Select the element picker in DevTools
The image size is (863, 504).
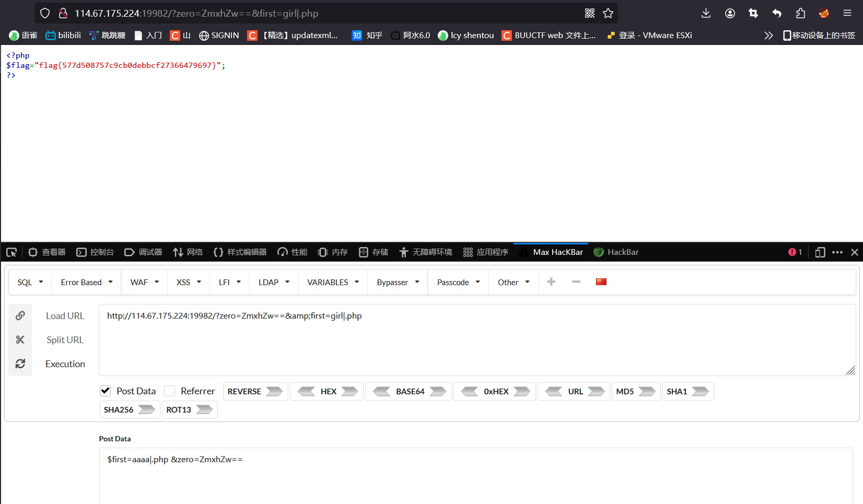(11, 252)
